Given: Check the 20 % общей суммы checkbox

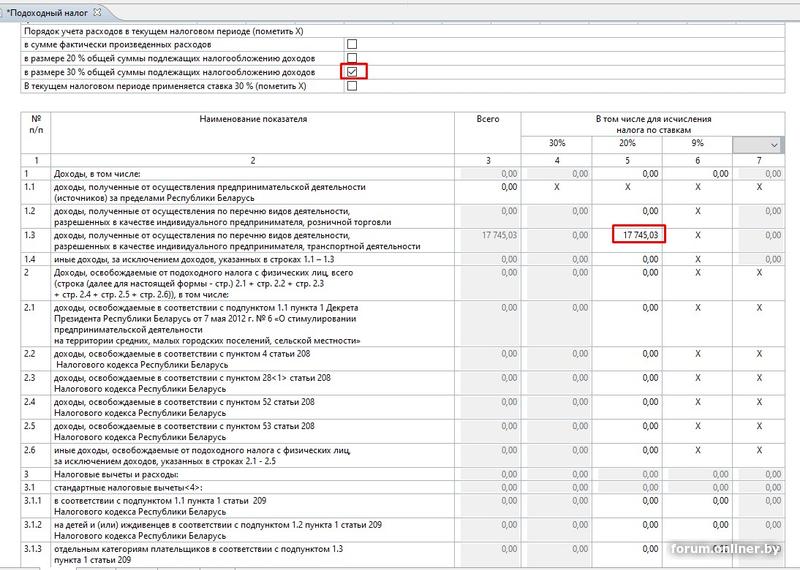Looking at the screenshot, I should [x=351, y=59].
